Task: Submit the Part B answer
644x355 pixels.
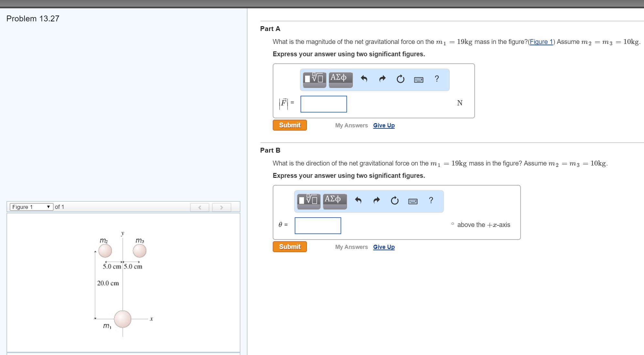Action: tap(290, 247)
